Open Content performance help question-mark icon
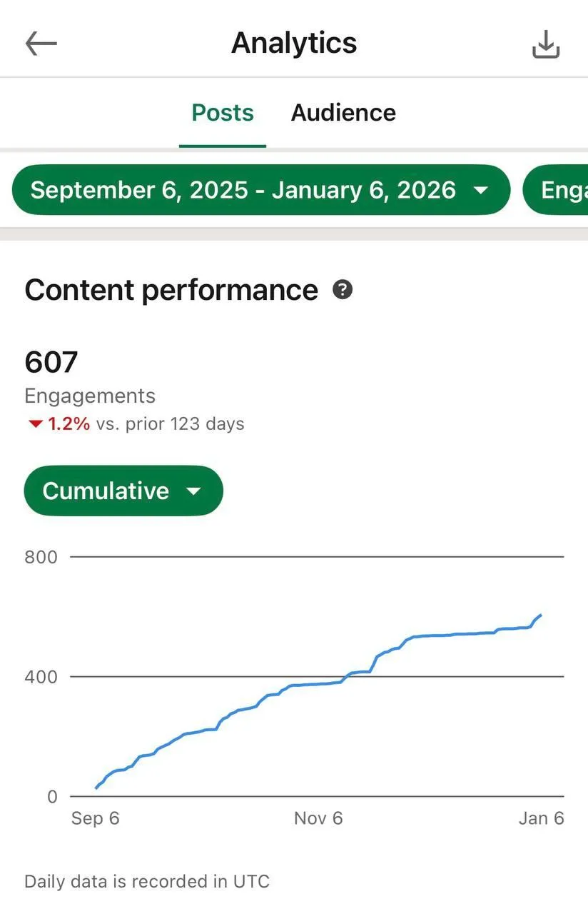Image resolution: width=588 pixels, height=914 pixels. coord(343,290)
